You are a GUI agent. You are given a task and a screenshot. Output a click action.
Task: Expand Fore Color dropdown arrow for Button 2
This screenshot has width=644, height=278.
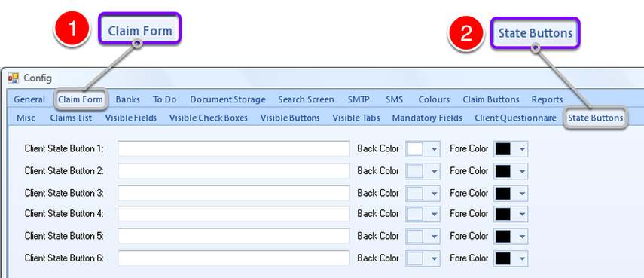[x=523, y=171]
